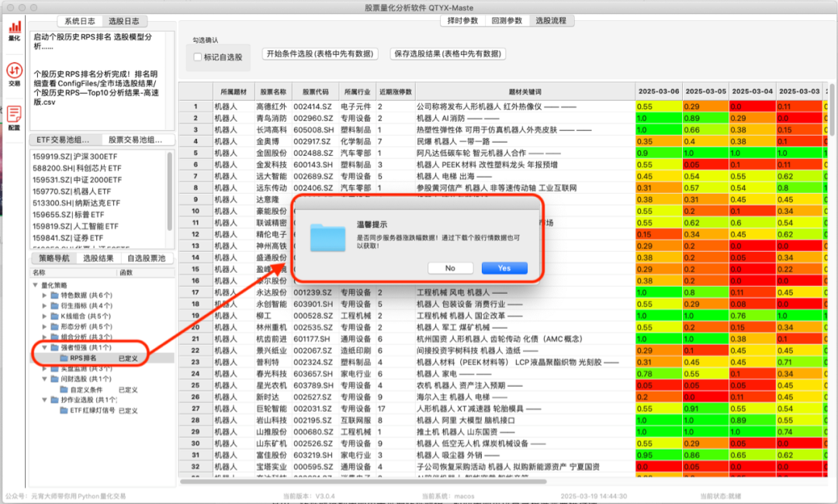Click the folder icon in 温馨提示 dialog
The width and height of the screenshot is (838, 504).
pos(327,237)
